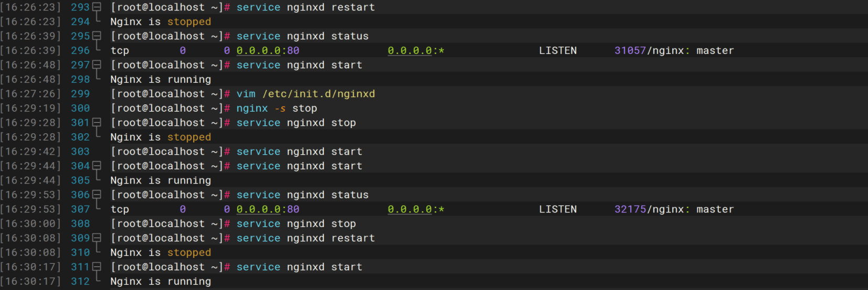Click line number 308

[x=80, y=223]
